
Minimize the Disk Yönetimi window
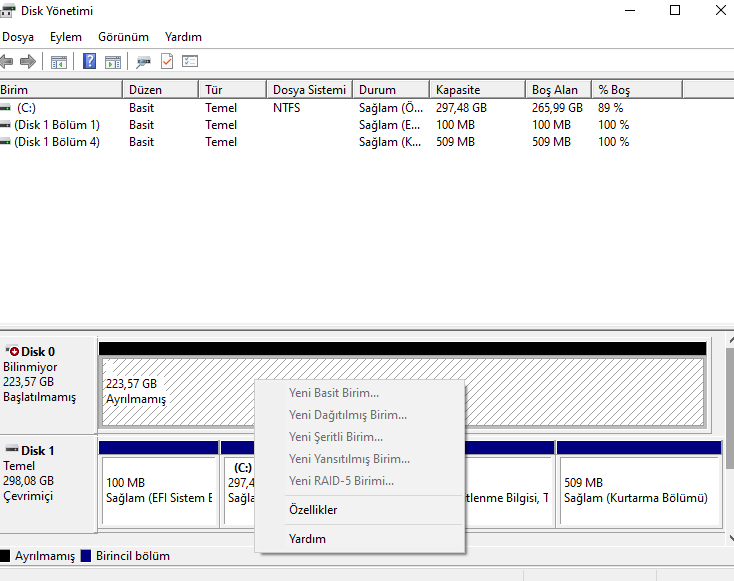(630, 10)
